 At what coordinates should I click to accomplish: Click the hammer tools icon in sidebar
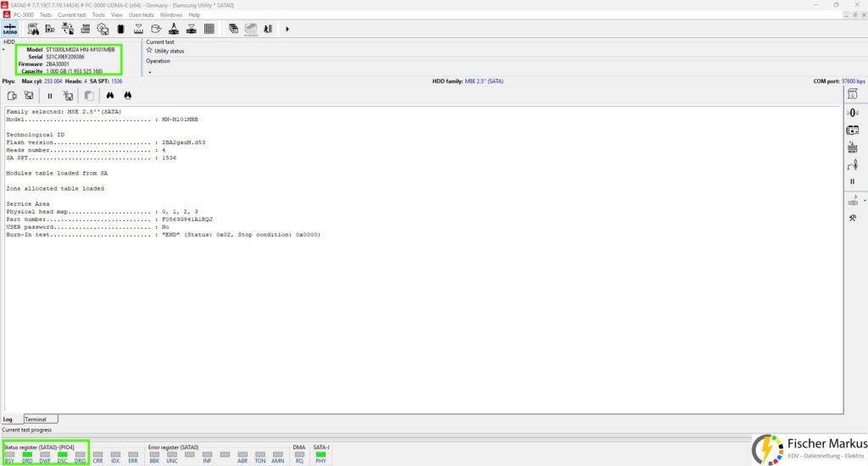[853, 218]
